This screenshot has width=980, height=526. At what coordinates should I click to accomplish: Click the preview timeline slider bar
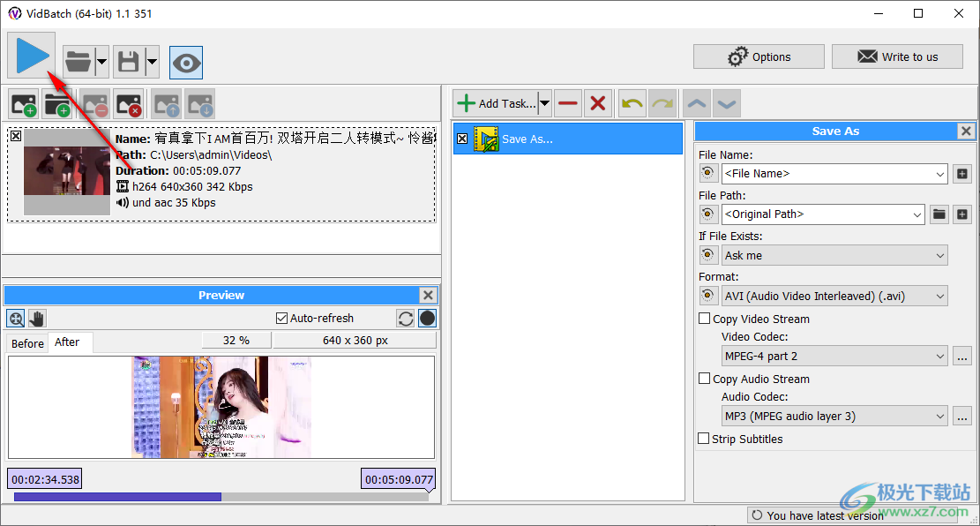pos(222,497)
